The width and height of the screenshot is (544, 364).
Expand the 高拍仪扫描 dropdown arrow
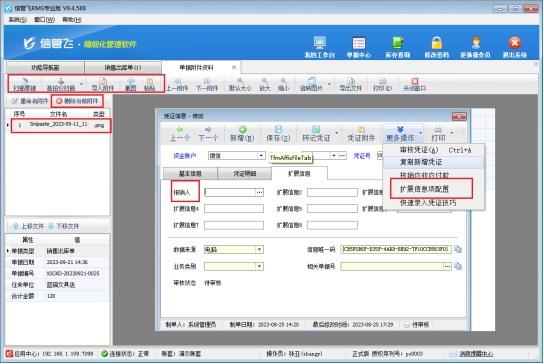click(x=81, y=84)
